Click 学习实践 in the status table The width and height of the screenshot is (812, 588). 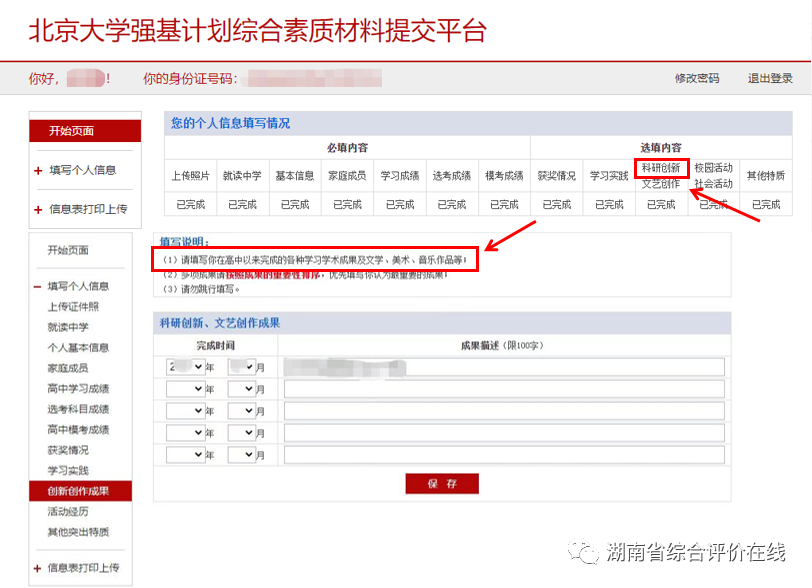[x=609, y=176]
